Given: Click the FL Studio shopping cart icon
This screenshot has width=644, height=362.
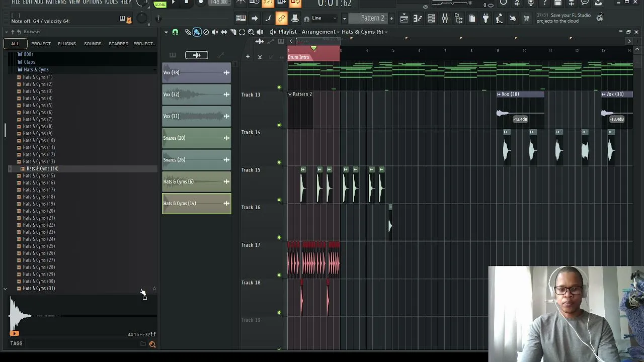Looking at the screenshot, I should pyautogui.click(x=526, y=19).
